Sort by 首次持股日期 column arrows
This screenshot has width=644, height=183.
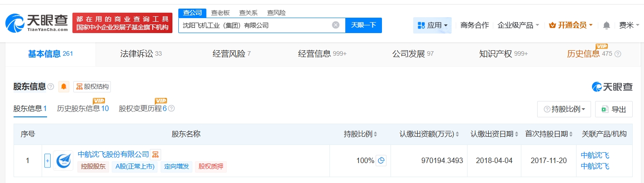click(571, 135)
